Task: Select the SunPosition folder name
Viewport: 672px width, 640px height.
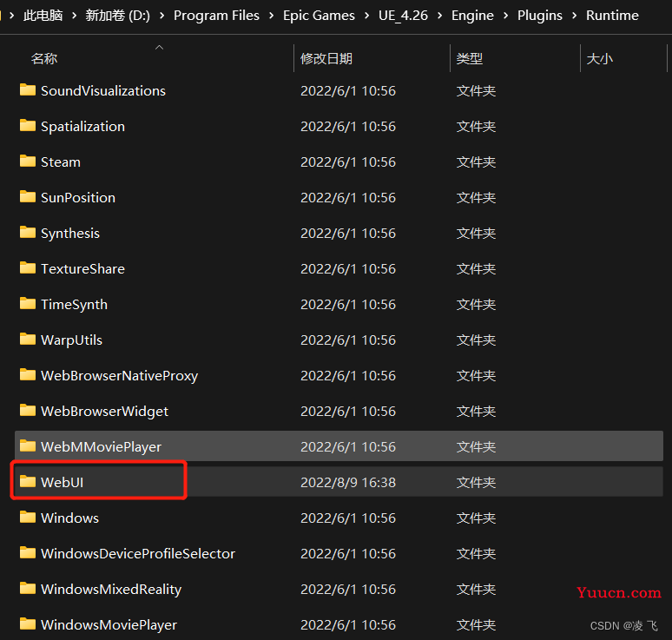Action: [78, 198]
